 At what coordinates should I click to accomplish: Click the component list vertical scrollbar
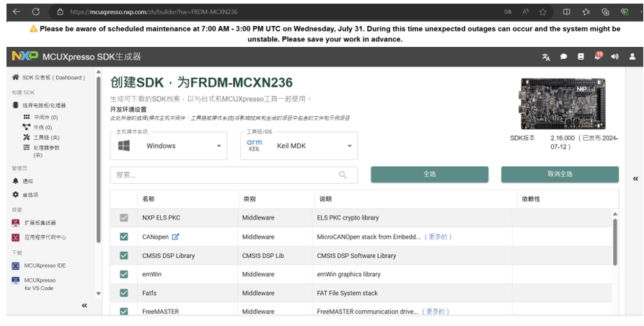(615, 242)
